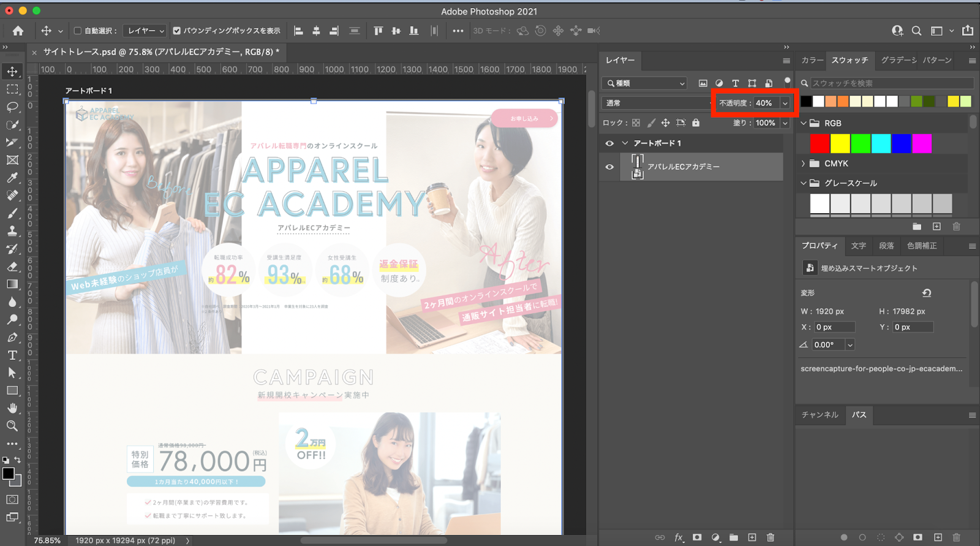Screen dimensions: 980x546
Task: Toggle lock position icon
Action: [666, 123]
